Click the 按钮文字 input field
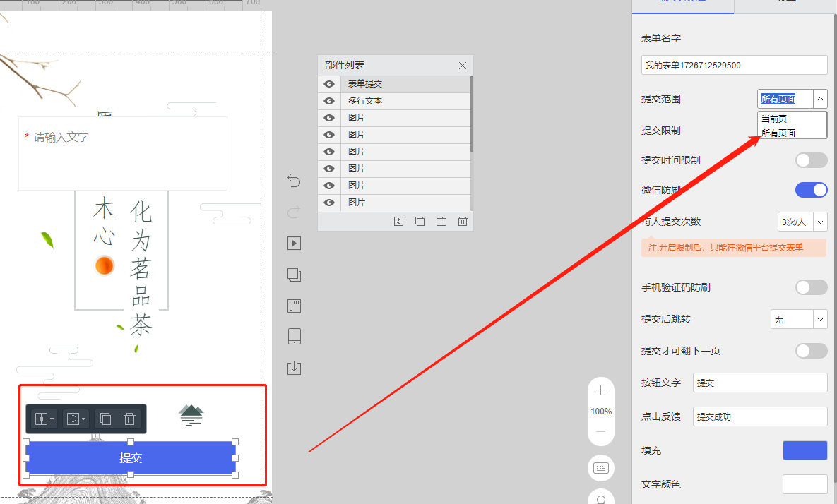The image size is (837, 504). pos(760,383)
